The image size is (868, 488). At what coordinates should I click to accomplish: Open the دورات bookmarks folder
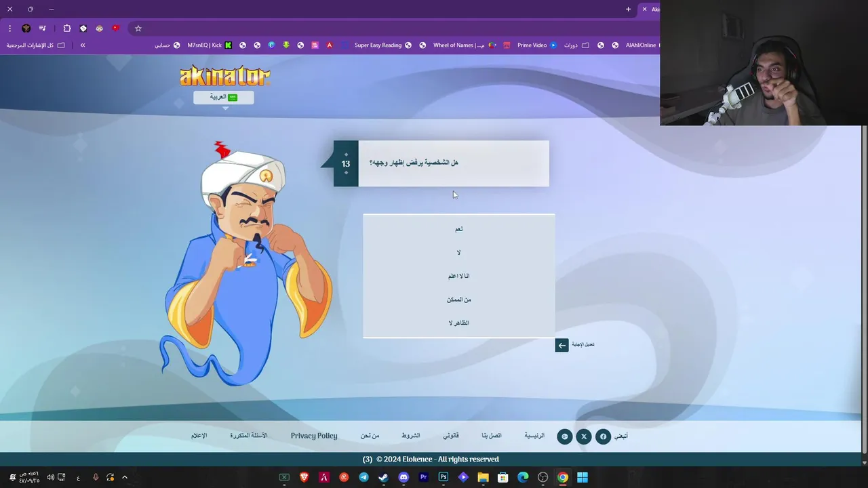576,45
